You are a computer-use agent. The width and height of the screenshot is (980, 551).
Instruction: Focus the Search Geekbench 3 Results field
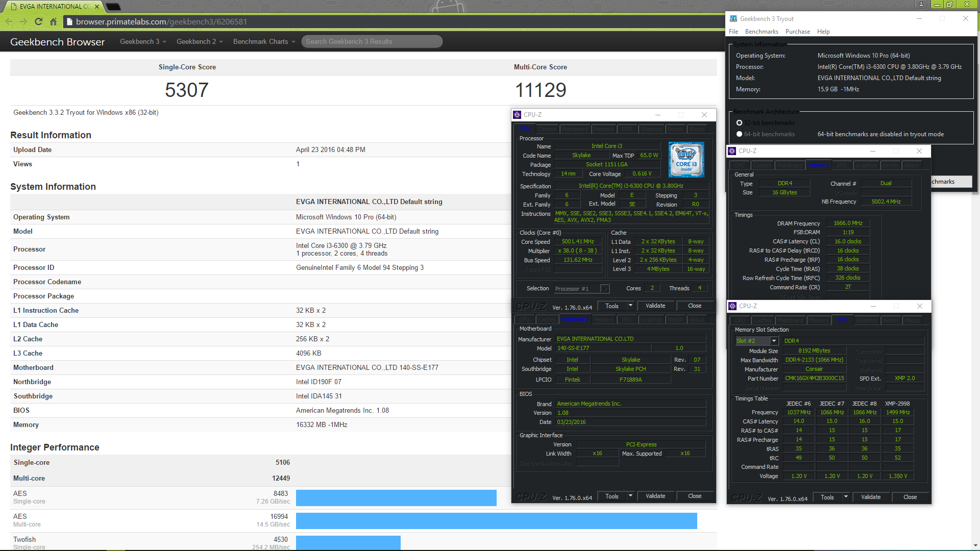click(372, 42)
